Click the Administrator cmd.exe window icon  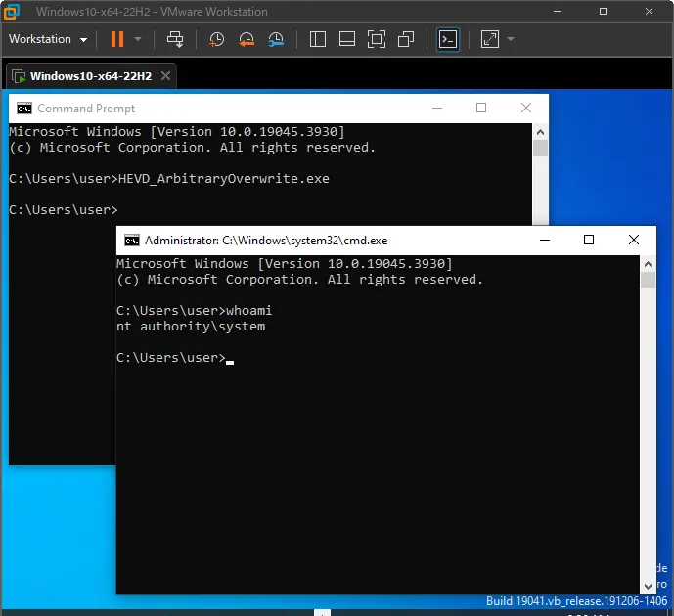pos(132,241)
